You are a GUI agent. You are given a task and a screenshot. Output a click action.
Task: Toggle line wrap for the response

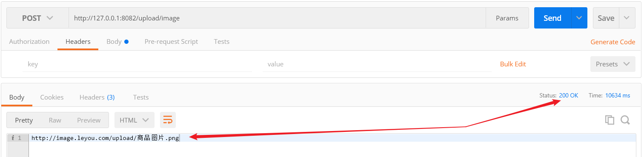coord(168,120)
